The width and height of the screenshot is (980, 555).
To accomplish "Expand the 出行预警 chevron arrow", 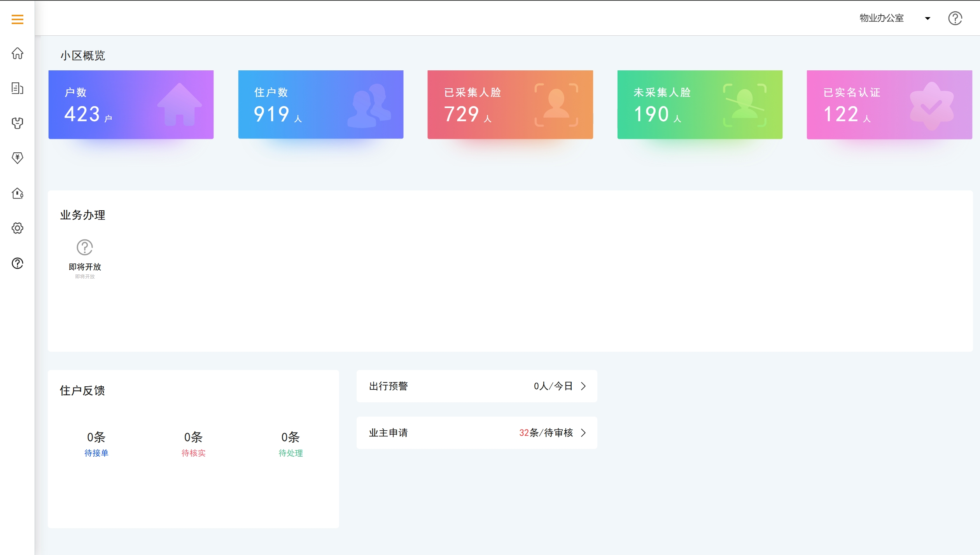I will (x=583, y=386).
